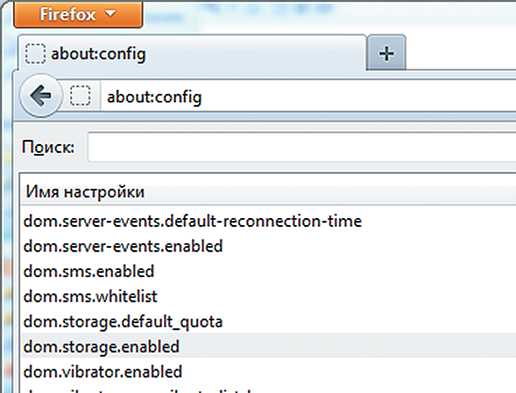The image size is (516, 393).
Task: Click empty tab strip area right of plus
Action: [x=462, y=52]
